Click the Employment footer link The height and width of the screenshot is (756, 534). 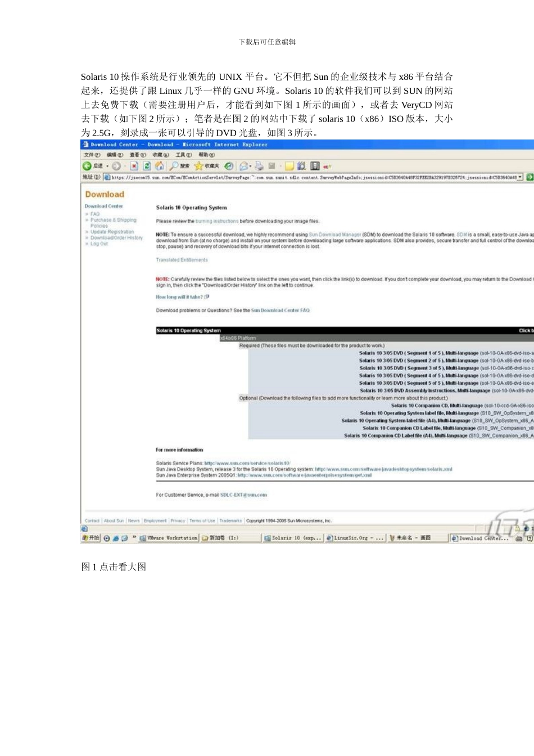(x=155, y=521)
